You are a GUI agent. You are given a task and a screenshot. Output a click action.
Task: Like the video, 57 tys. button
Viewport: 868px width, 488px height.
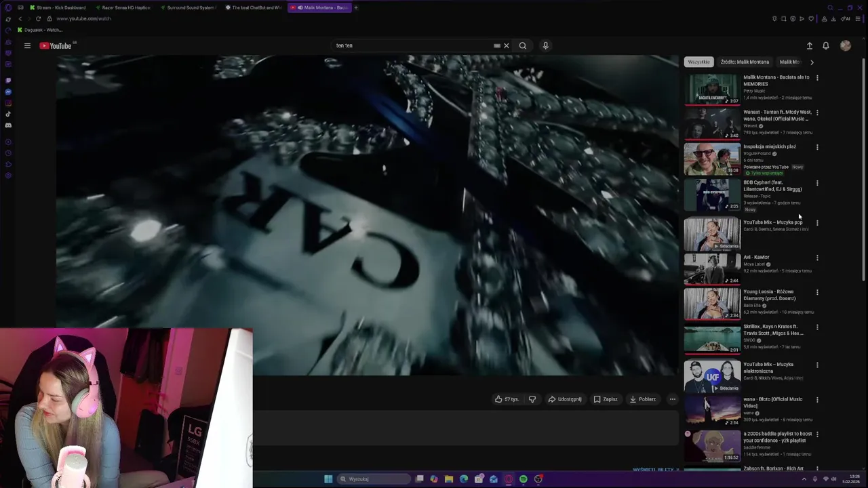click(507, 399)
